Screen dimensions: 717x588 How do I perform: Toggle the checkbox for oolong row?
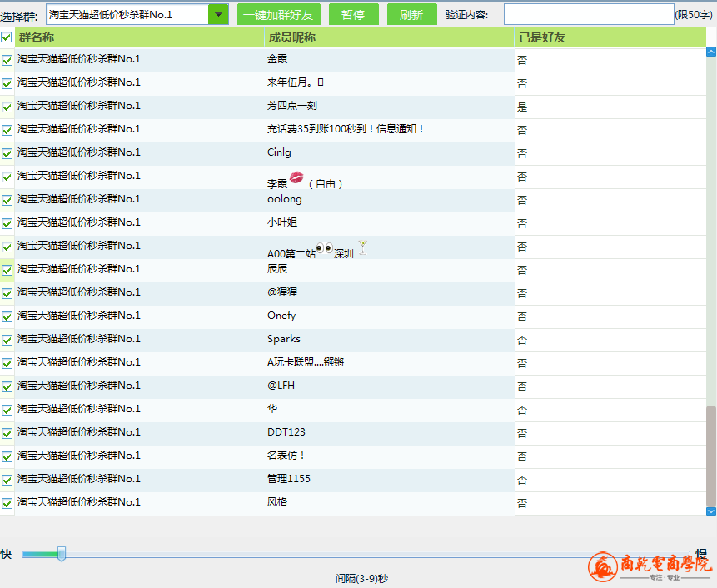(x=7, y=200)
